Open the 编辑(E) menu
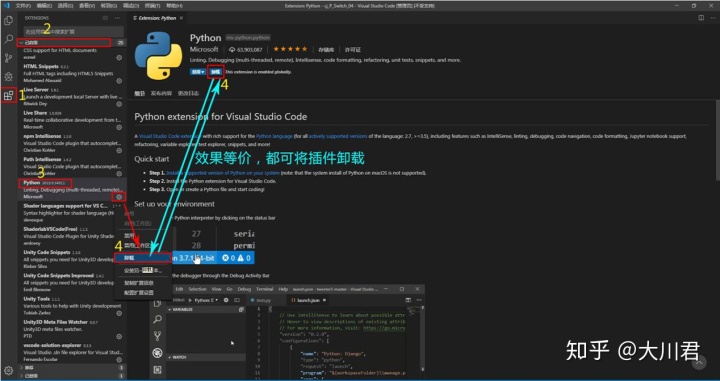720x381 pixels. (45, 6)
